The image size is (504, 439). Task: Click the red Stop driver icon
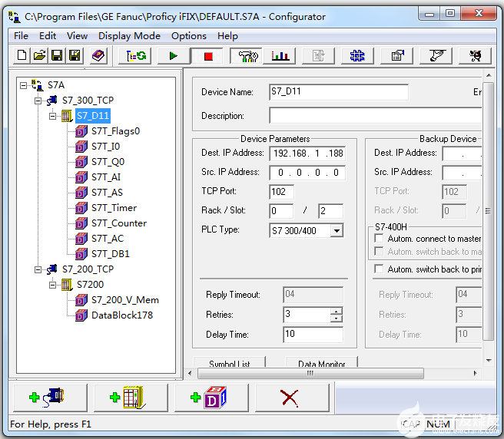(207, 56)
